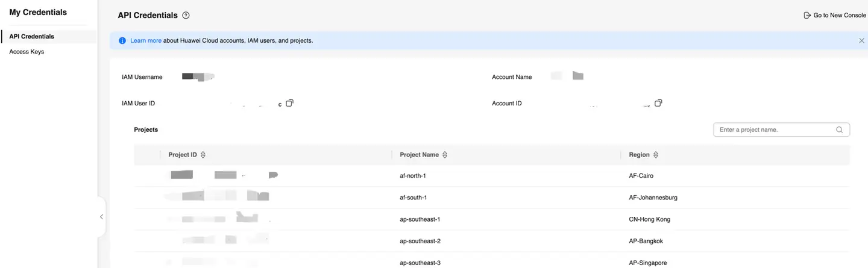The height and width of the screenshot is (268, 868).
Task: Go to New Console
Action: click(x=835, y=16)
